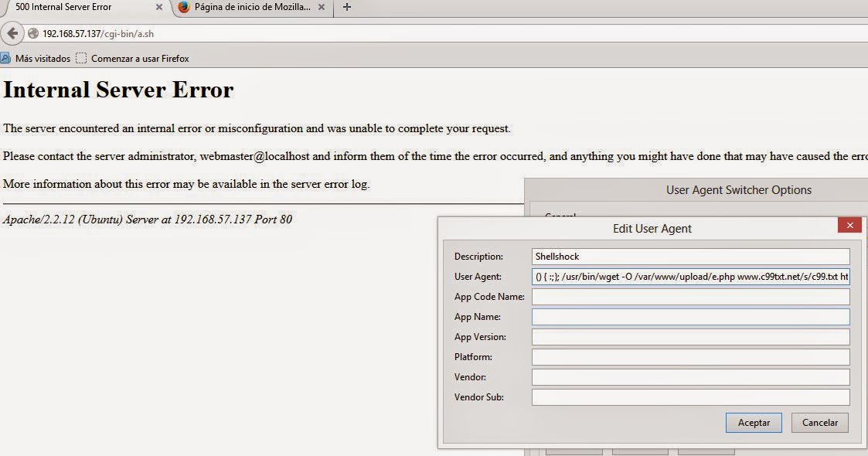Close the 500 Internal Server Error tab

click(159, 7)
